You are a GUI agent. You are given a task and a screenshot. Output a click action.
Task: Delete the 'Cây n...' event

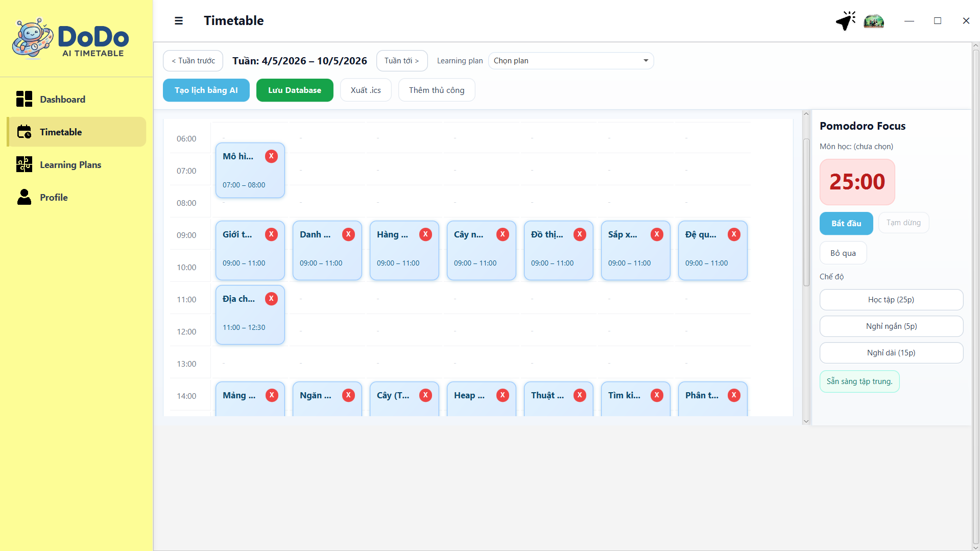[x=503, y=234]
